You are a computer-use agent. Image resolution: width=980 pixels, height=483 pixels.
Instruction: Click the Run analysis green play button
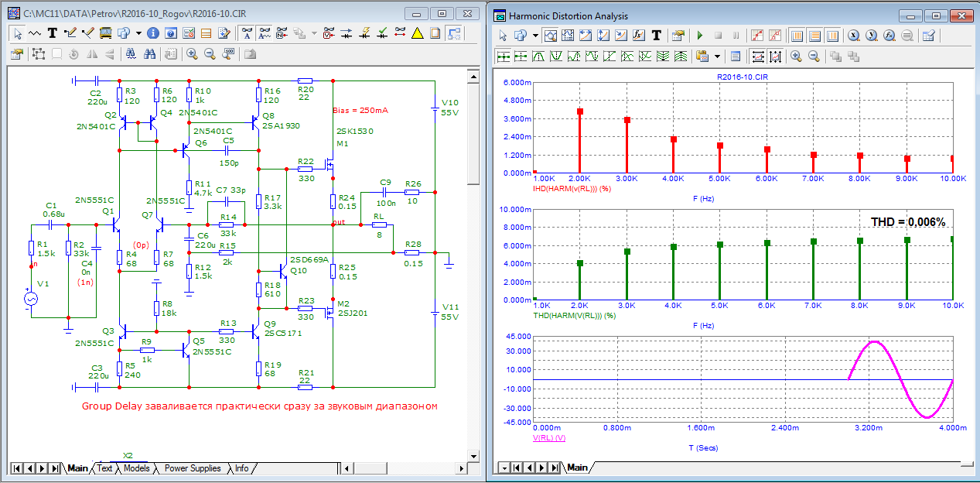(x=699, y=36)
